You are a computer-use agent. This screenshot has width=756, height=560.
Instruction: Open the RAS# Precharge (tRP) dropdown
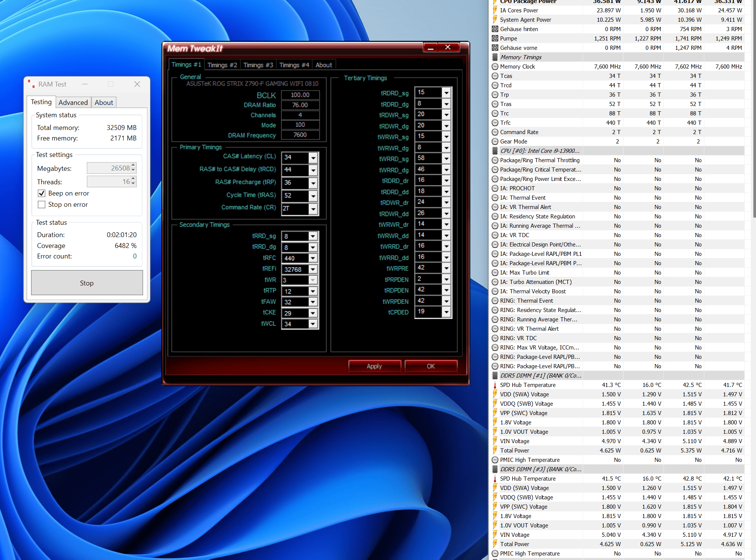coord(313,183)
